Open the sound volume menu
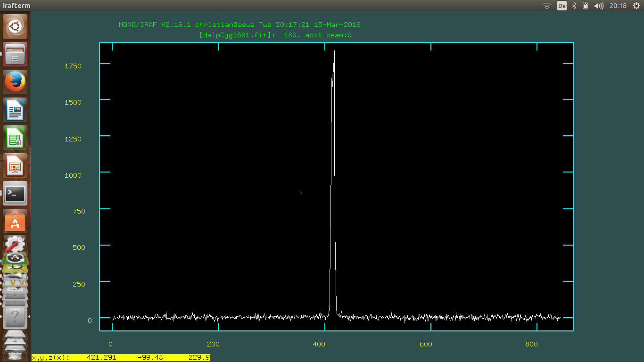The height and width of the screenshot is (362, 644). pos(599,6)
